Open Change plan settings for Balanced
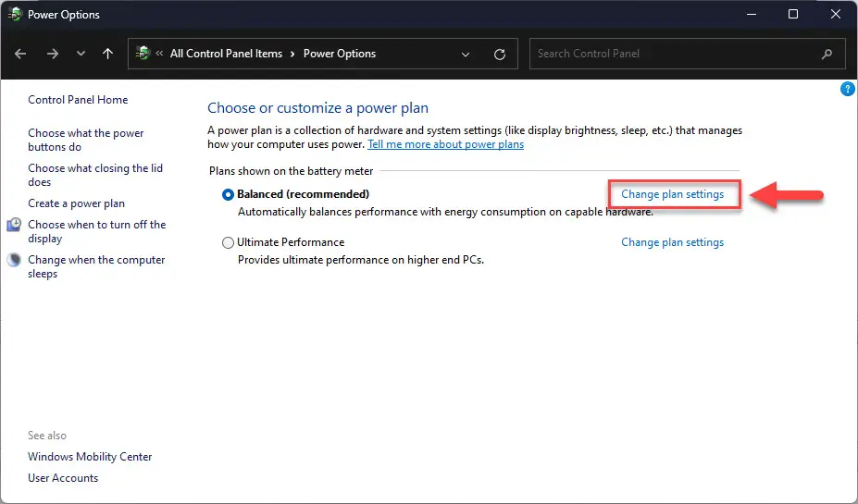The height and width of the screenshot is (504, 858). tap(672, 194)
